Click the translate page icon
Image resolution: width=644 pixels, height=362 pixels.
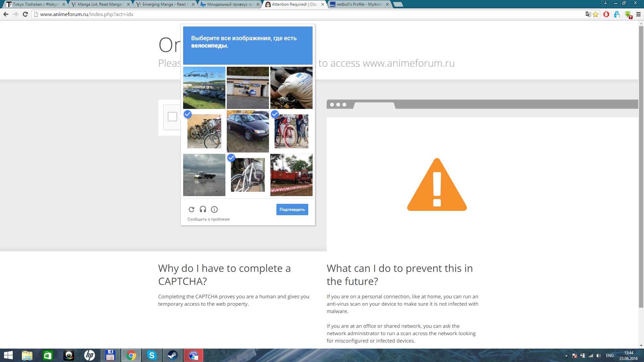click(x=588, y=14)
